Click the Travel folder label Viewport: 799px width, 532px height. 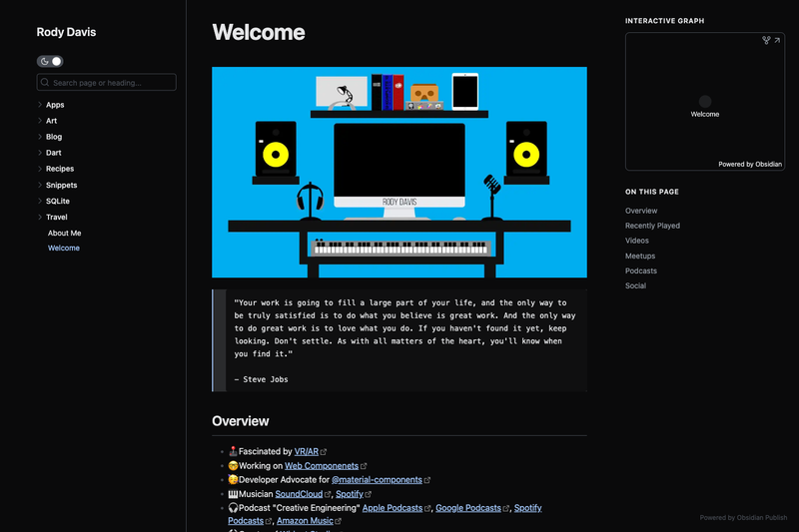(57, 217)
